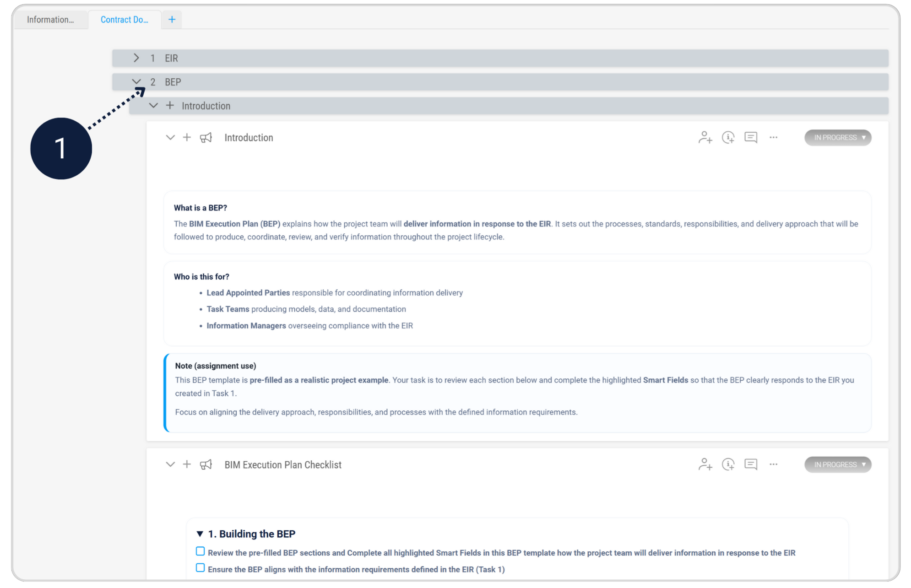Open comments icon in Introduction row

(751, 137)
